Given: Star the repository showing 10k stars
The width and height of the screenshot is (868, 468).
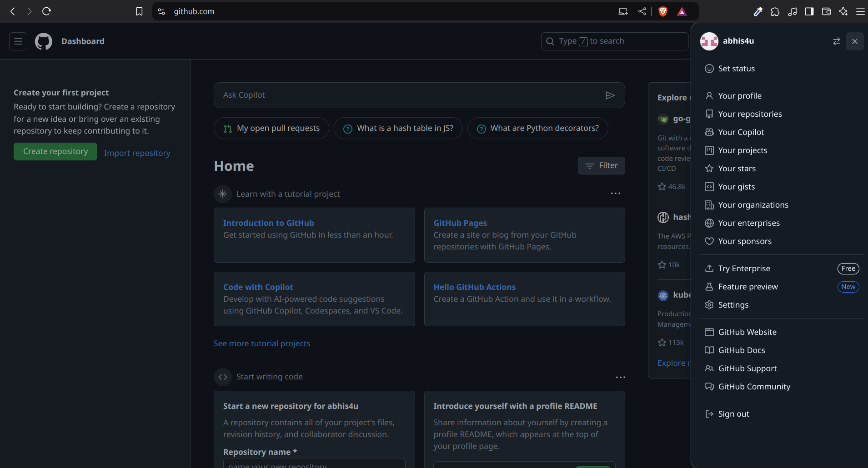Looking at the screenshot, I should (662, 264).
